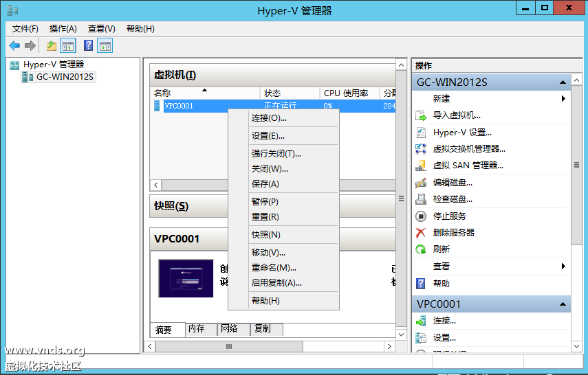
Task: Expand the 新建 submenu arrow
Action: click(x=563, y=98)
